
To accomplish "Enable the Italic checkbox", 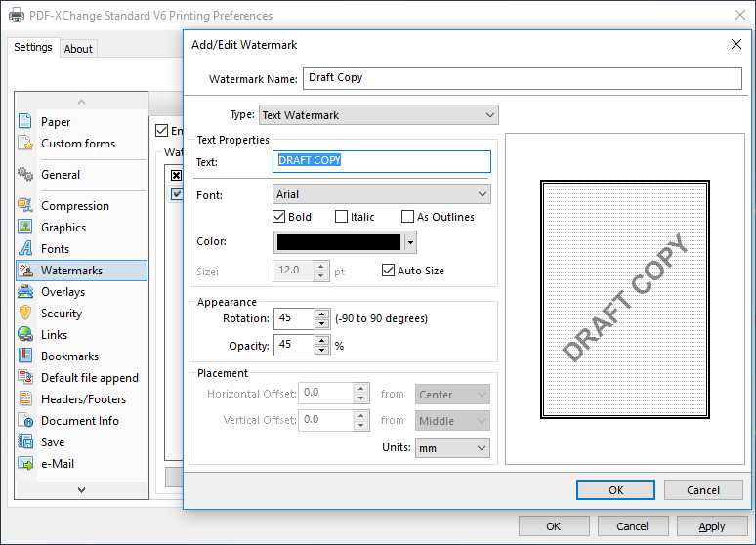I will 341,217.
